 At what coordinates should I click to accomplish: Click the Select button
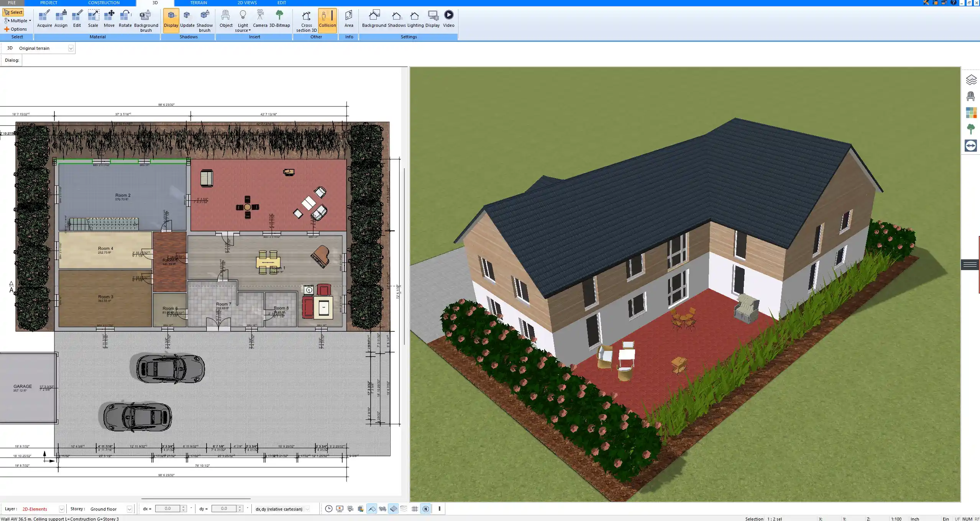point(13,12)
